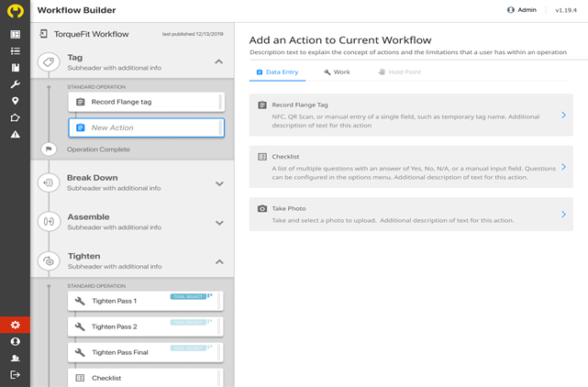Open Checklist action chevron arrow
Image resolution: width=588 pixels, height=387 pixels.
coord(563,167)
